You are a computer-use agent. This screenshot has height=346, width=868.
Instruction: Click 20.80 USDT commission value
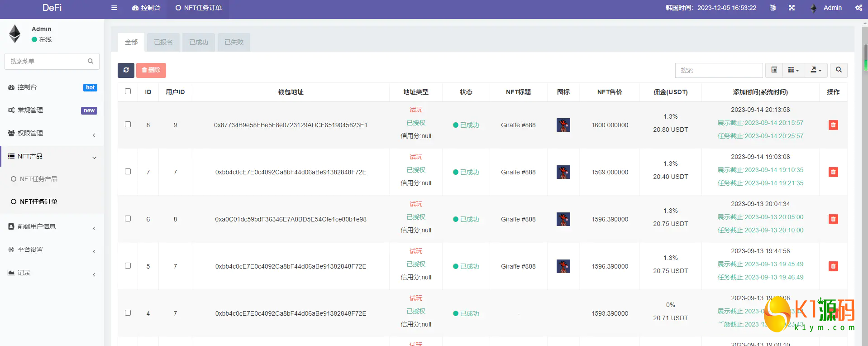click(x=670, y=130)
